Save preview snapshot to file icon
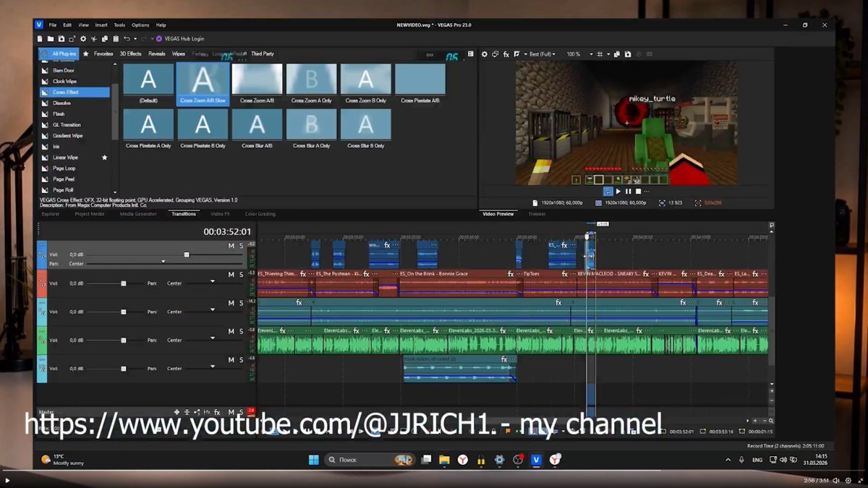The height and width of the screenshot is (488, 868). [x=628, y=54]
